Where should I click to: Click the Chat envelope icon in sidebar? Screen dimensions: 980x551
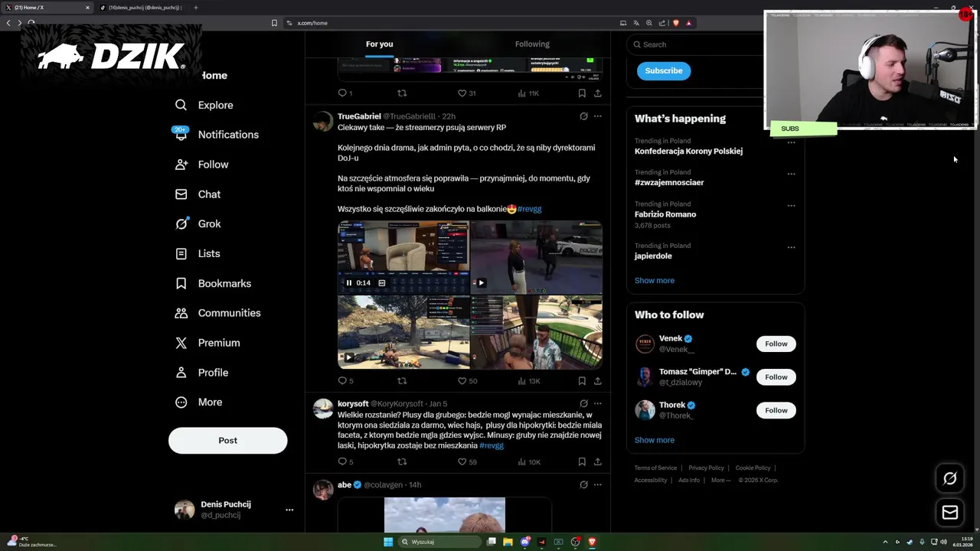tap(181, 194)
